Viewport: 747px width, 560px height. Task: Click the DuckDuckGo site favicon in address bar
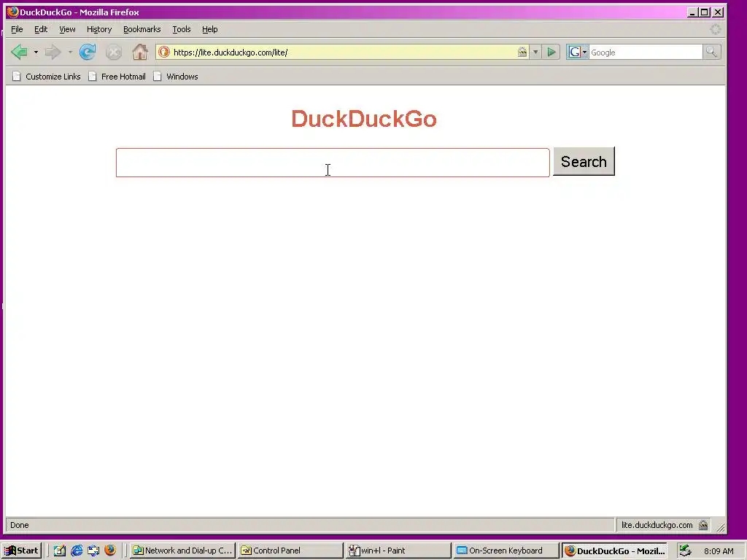pyautogui.click(x=164, y=52)
